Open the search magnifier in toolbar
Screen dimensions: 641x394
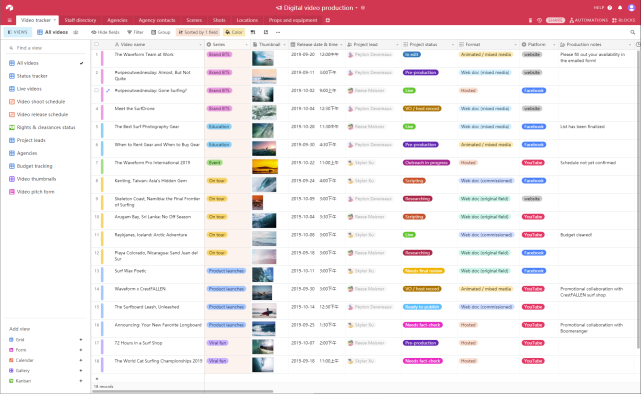coord(632,32)
